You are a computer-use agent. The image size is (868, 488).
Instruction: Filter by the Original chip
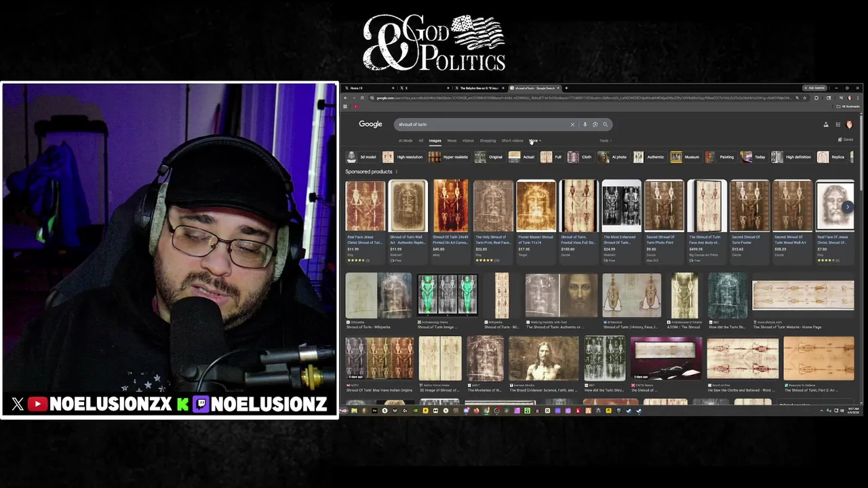coord(489,157)
